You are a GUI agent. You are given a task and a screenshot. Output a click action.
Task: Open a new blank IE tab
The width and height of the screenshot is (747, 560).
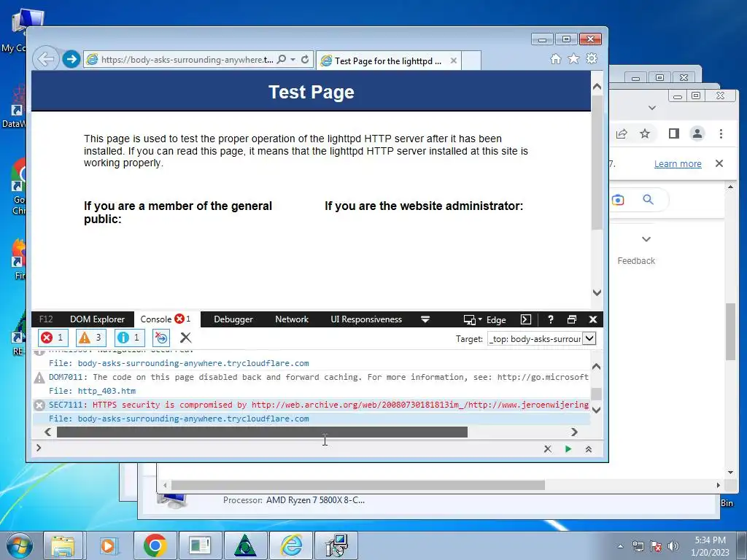(x=471, y=61)
